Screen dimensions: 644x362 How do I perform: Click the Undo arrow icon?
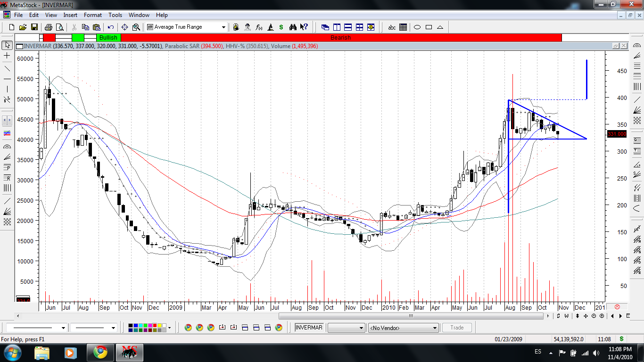tap(111, 27)
